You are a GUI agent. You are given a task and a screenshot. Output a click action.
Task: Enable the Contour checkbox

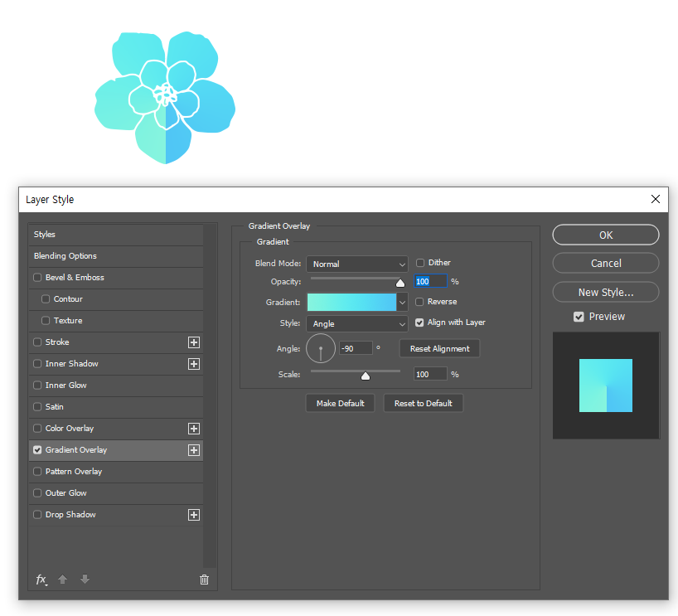pyautogui.click(x=46, y=299)
